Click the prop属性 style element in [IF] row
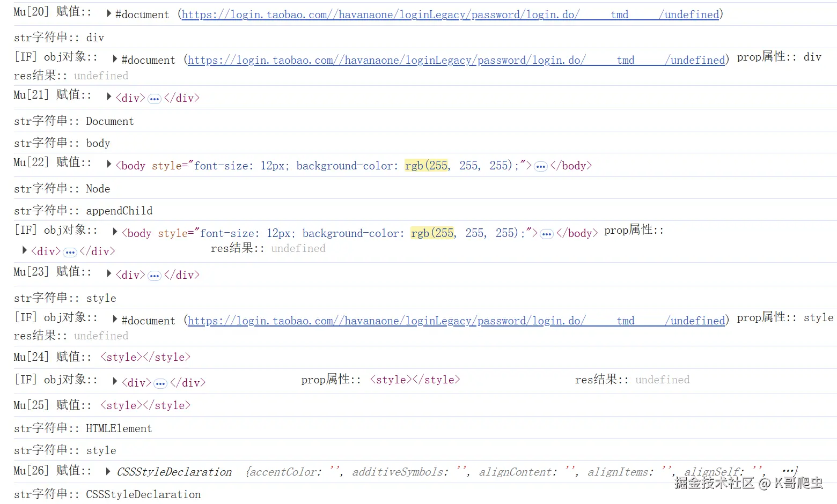Image resolution: width=837 pixels, height=504 pixels. 415,380
